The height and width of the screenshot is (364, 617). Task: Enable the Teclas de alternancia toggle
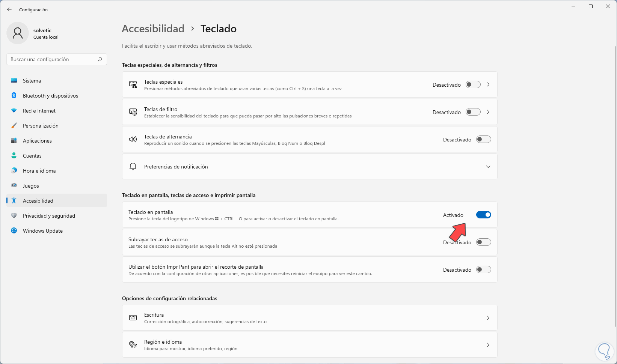pos(483,139)
